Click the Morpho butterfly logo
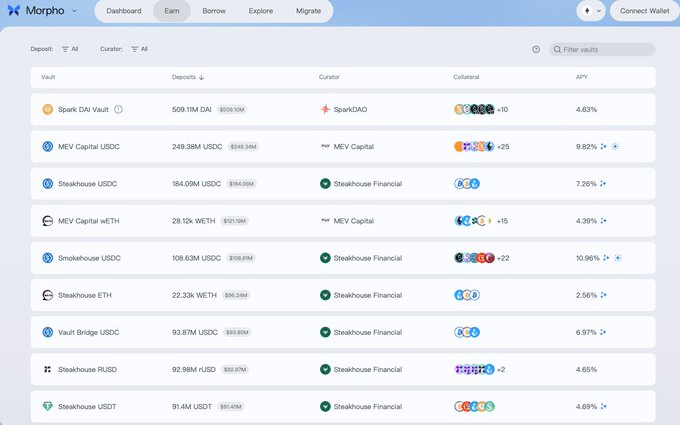The width and height of the screenshot is (680, 425). tap(14, 10)
